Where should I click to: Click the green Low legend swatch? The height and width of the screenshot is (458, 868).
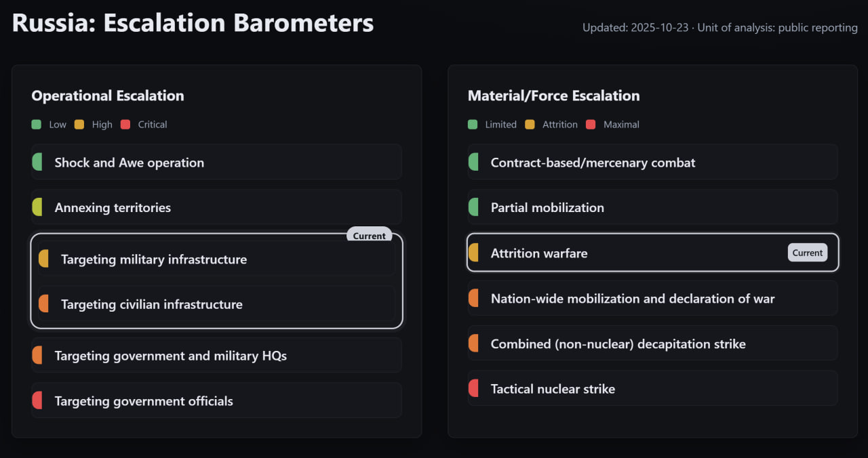click(37, 125)
